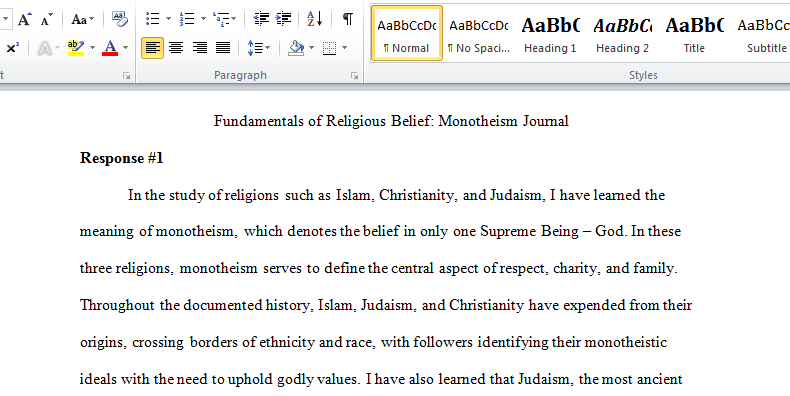Toggle Align Text Left button
This screenshot has width=790, height=396.
point(152,48)
